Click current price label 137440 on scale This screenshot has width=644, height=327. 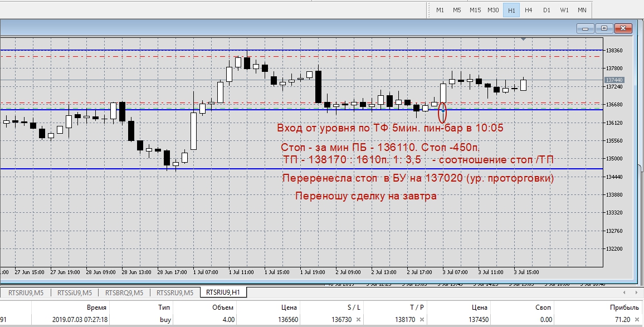click(x=614, y=80)
